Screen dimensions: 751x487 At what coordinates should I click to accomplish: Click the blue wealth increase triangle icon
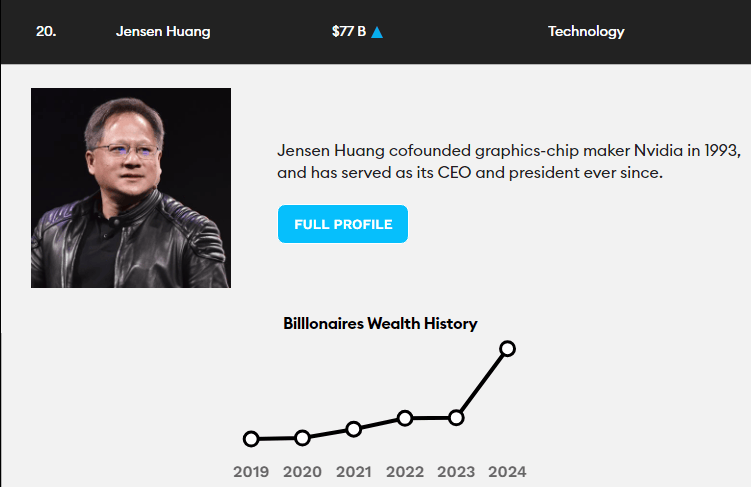pos(377,32)
